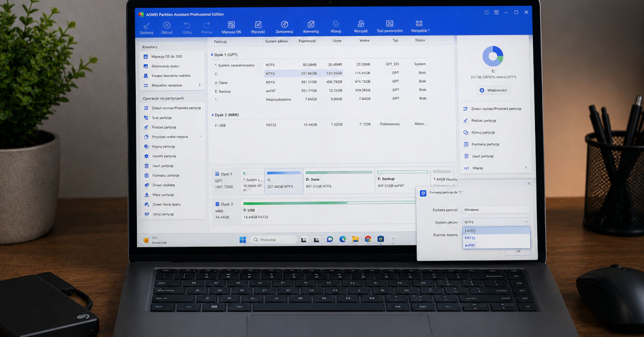Click the Ponów redo arrow

click(x=207, y=25)
